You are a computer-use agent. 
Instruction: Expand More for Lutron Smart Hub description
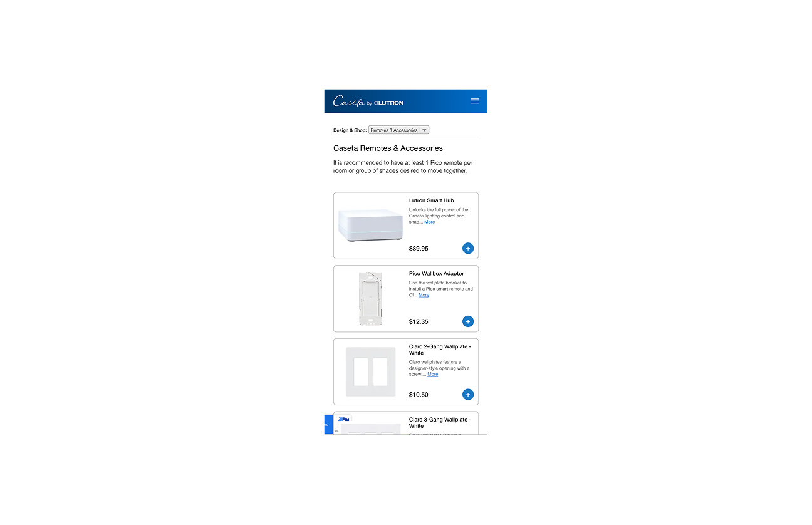[x=429, y=222]
